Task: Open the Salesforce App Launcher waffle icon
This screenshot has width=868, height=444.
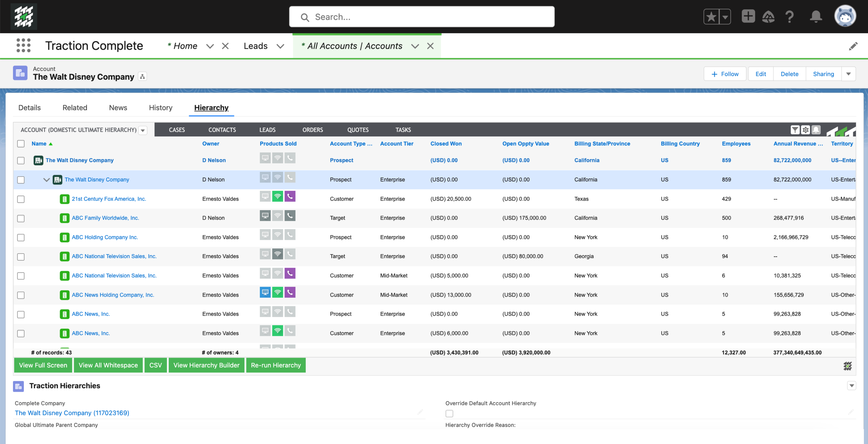Action: pyautogui.click(x=23, y=45)
